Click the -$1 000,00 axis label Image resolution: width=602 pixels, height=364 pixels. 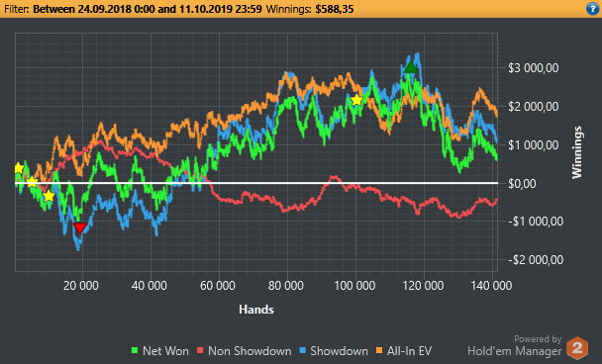point(536,222)
